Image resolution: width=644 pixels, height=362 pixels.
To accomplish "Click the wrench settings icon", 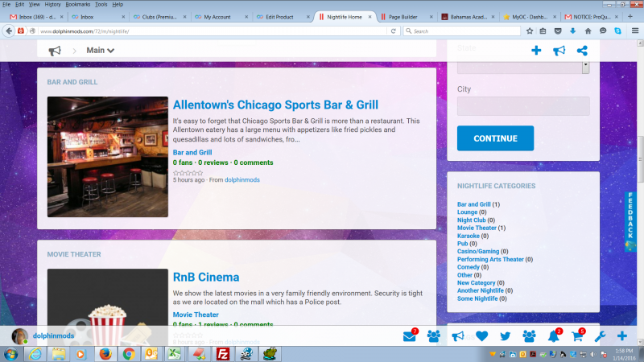I will pos(600,336).
